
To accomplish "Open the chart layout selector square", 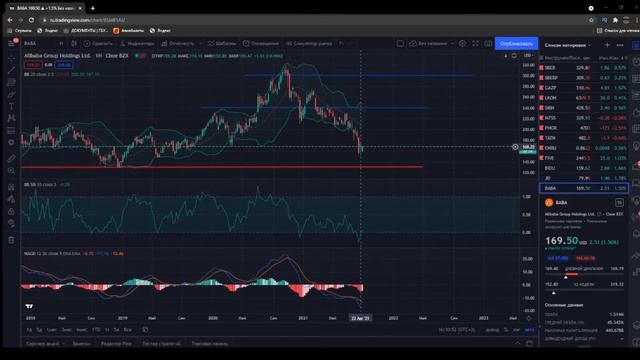I will coord(400,43).
